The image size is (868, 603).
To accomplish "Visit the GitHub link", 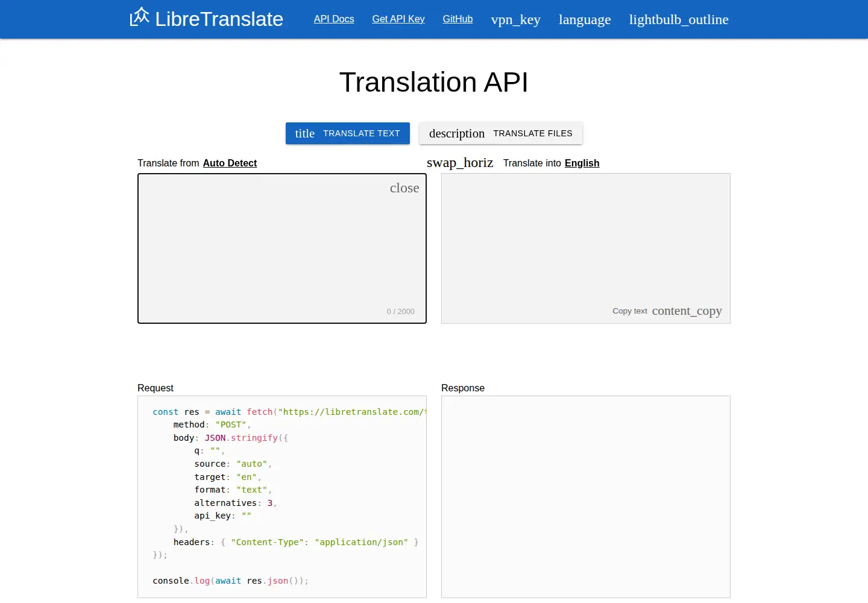I will click(458, 19).
